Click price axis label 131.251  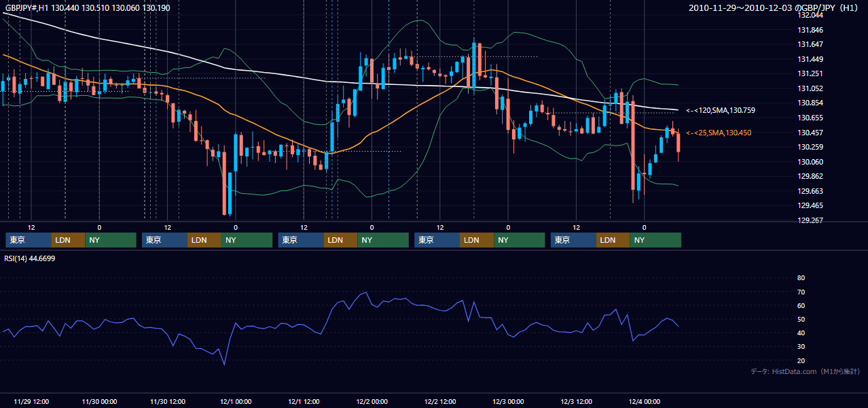click(x=810, y=73)
